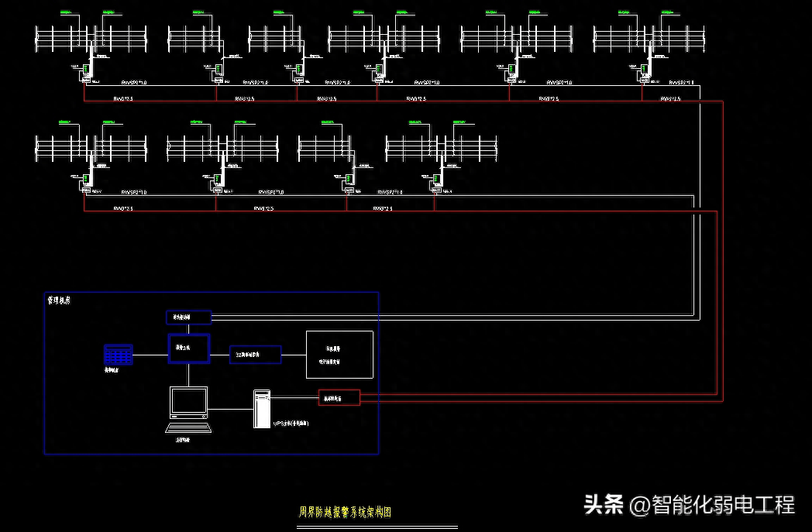
Task: Select the top-left fence segment symbol
Action: (91, 37)
